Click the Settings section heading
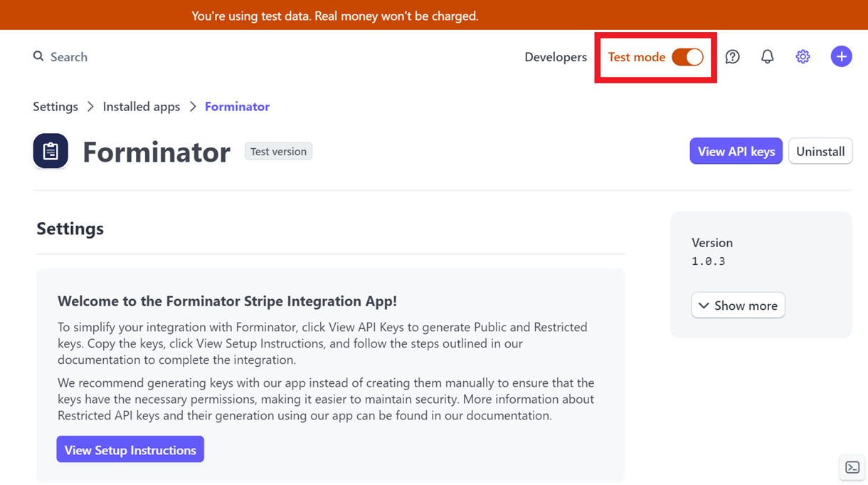Viewport: 868px width, 485px height. [70, 229]
